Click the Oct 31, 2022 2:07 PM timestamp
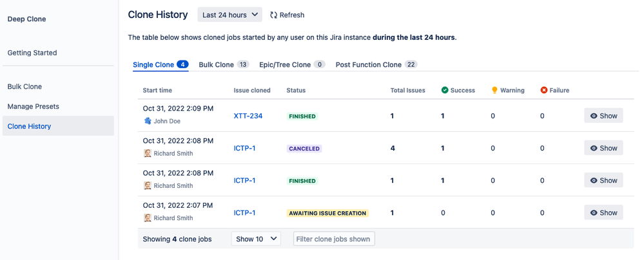 click(x=178, y=205)
